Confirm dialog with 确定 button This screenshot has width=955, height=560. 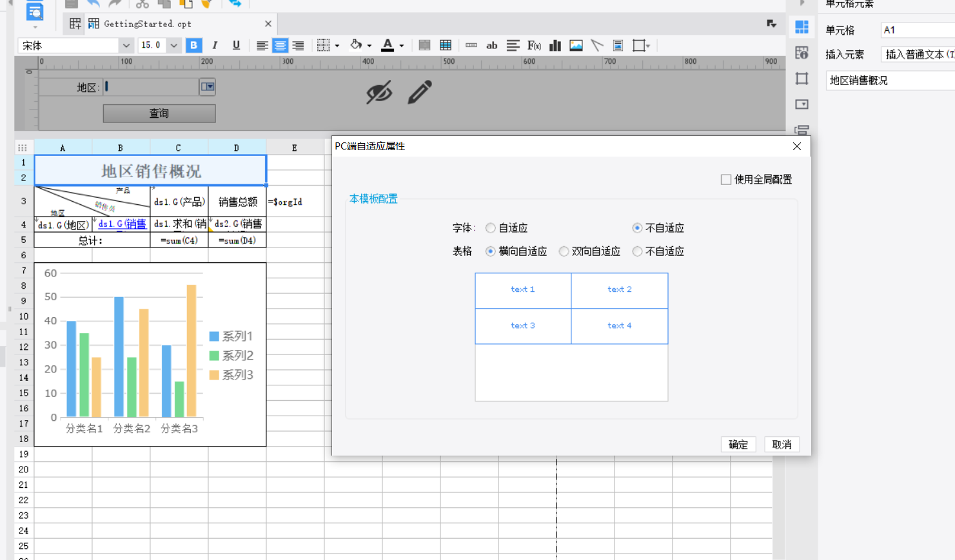pyautogui.click(x=738, y=445)
